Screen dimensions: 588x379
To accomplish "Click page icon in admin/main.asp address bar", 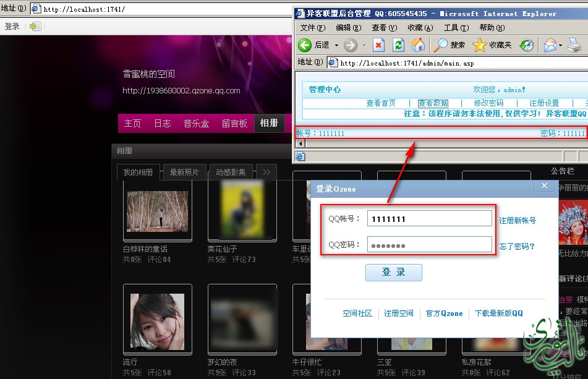I will click(333, 62).
